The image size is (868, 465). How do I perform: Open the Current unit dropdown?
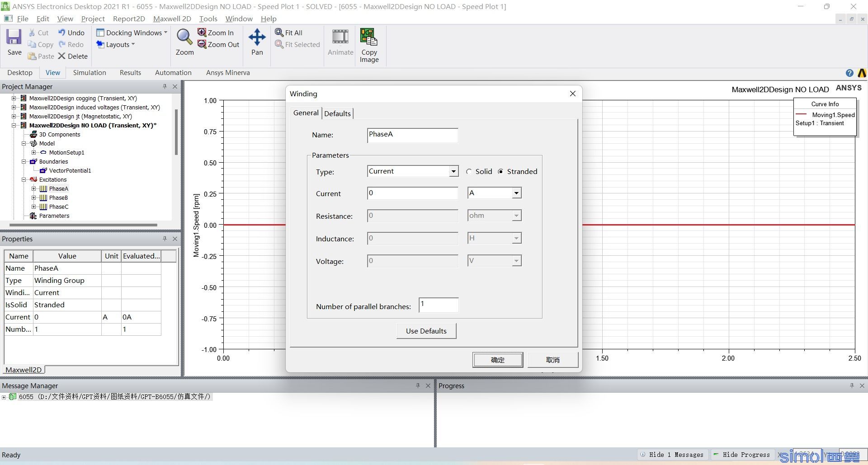(516, 193)
